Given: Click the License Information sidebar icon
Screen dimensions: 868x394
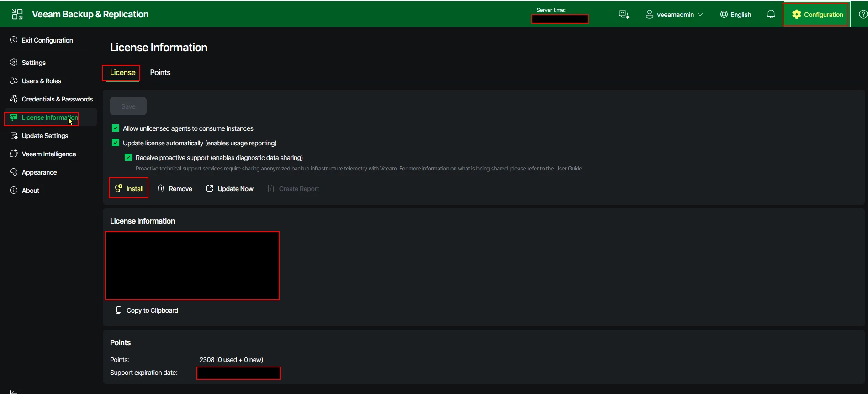Looking at the screenshot, I should coord(14,117).
